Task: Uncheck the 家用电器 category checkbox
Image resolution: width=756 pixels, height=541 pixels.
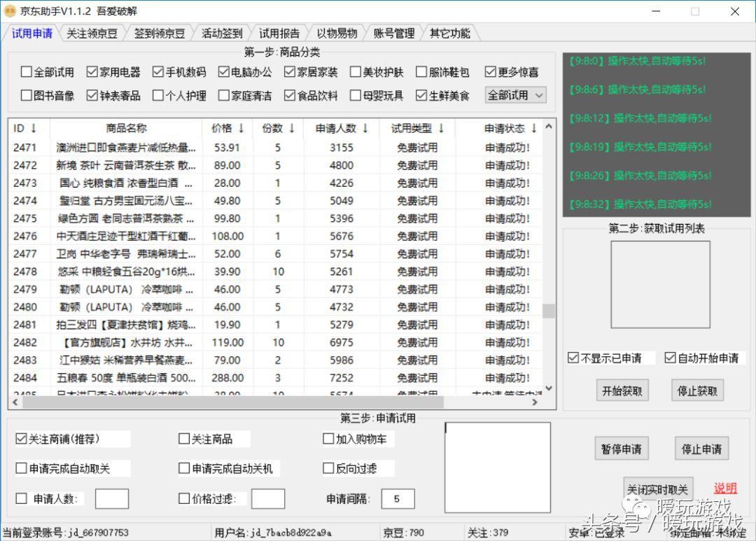Action: [x=91, y=71]
